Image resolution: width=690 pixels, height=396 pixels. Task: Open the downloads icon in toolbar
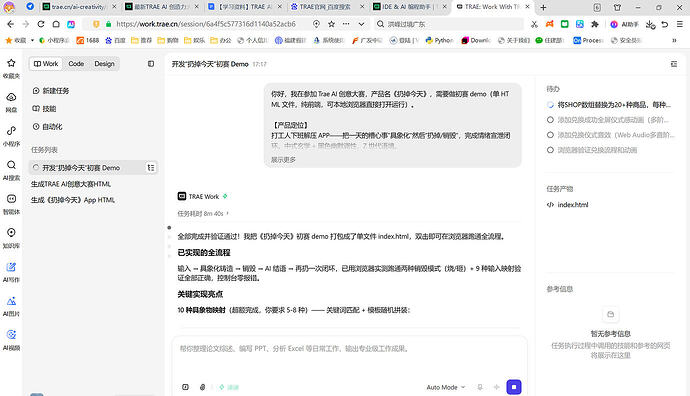click(x=650, y=25)
